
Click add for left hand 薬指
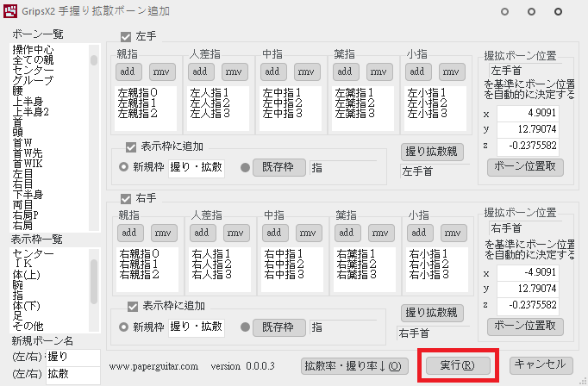pos(346,72)
